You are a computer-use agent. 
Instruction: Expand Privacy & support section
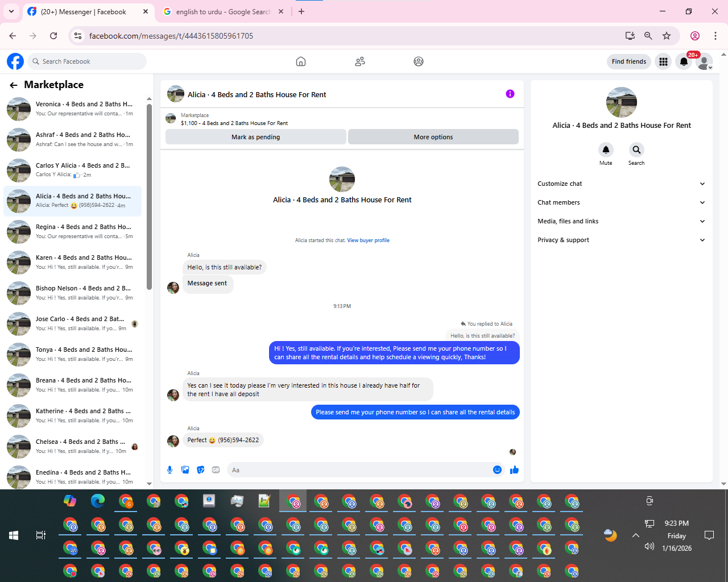(621, 240)
